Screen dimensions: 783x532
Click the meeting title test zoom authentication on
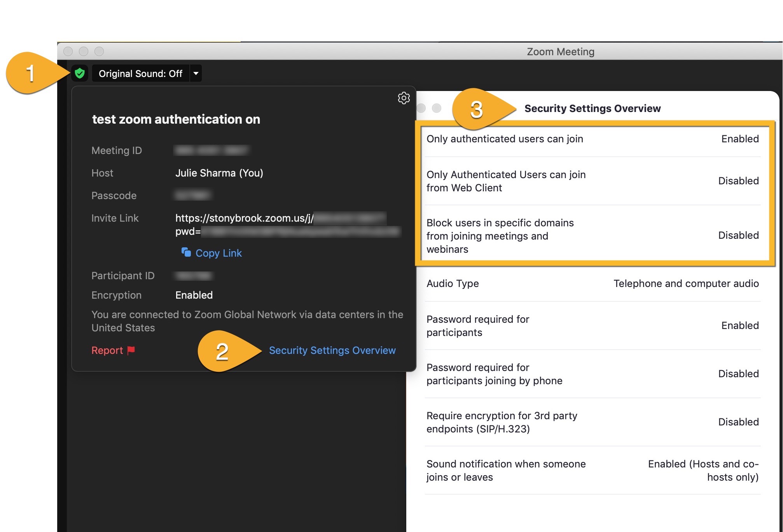coord(176,119)
